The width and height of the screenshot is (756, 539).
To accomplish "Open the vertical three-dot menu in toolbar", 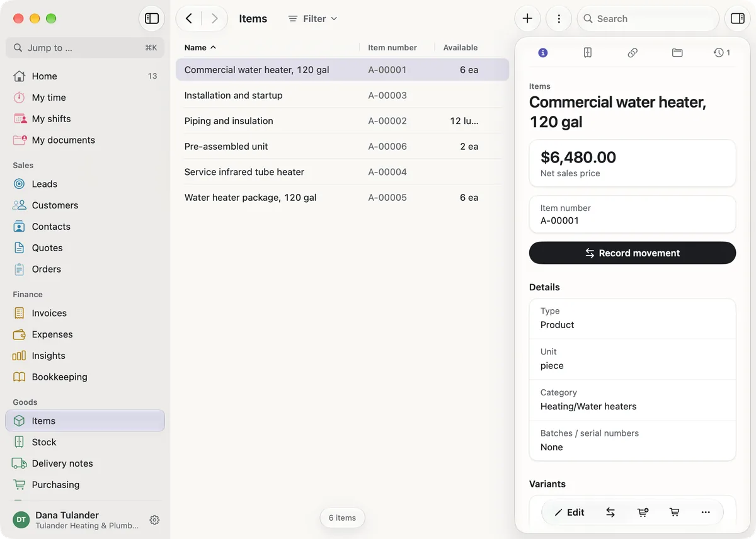I will coord(559,19).
